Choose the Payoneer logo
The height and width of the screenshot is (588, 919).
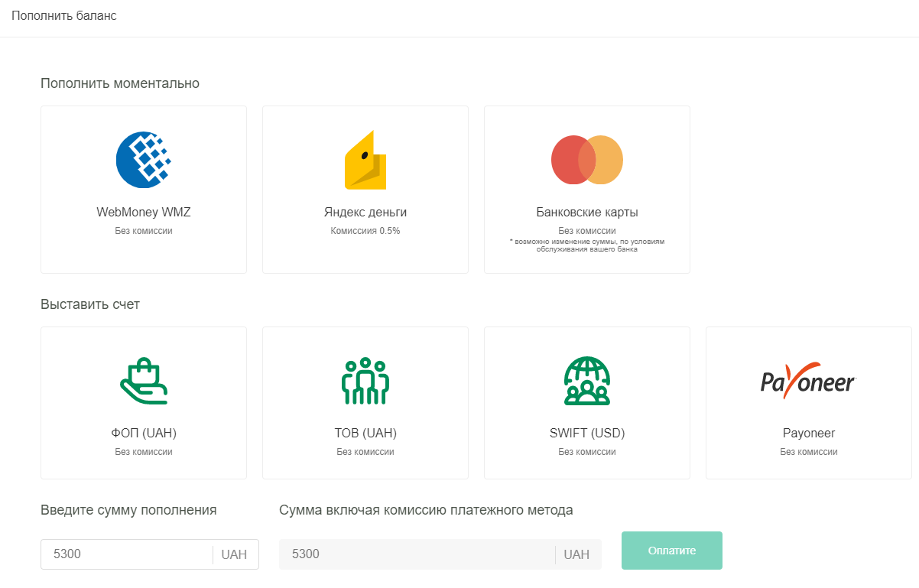point(808,381)
